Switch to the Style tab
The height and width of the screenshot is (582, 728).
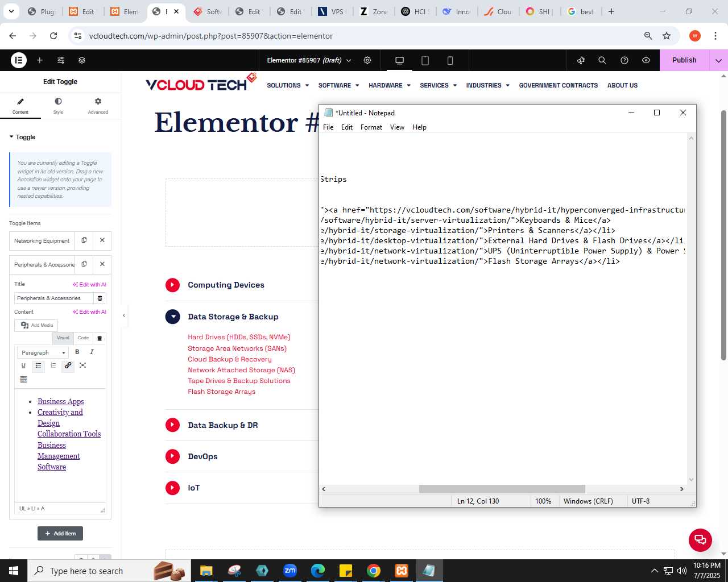58,106
